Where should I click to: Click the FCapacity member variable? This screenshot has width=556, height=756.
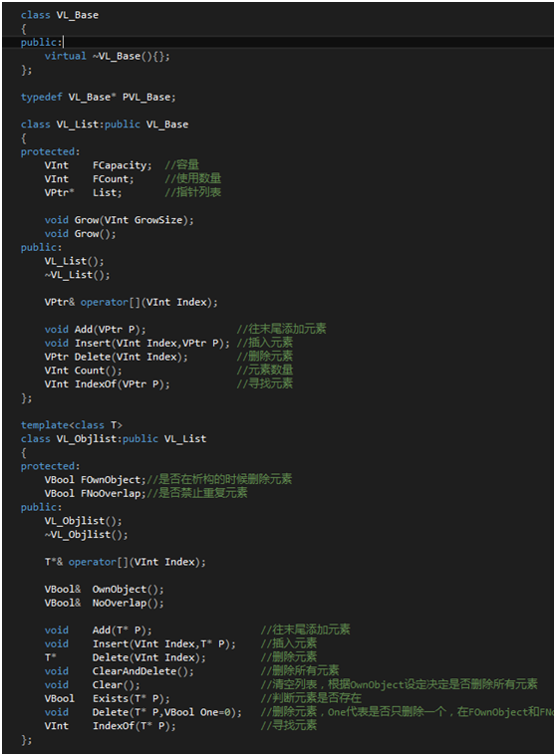(122, 165)
